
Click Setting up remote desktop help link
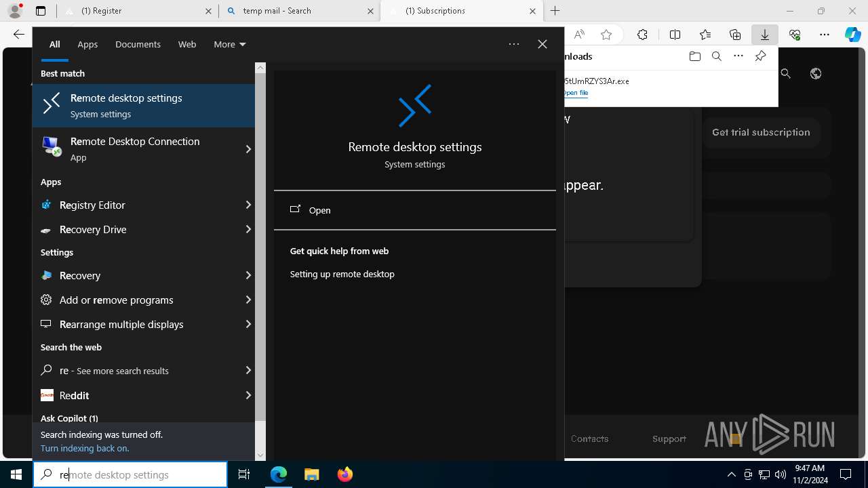[342, 274]
